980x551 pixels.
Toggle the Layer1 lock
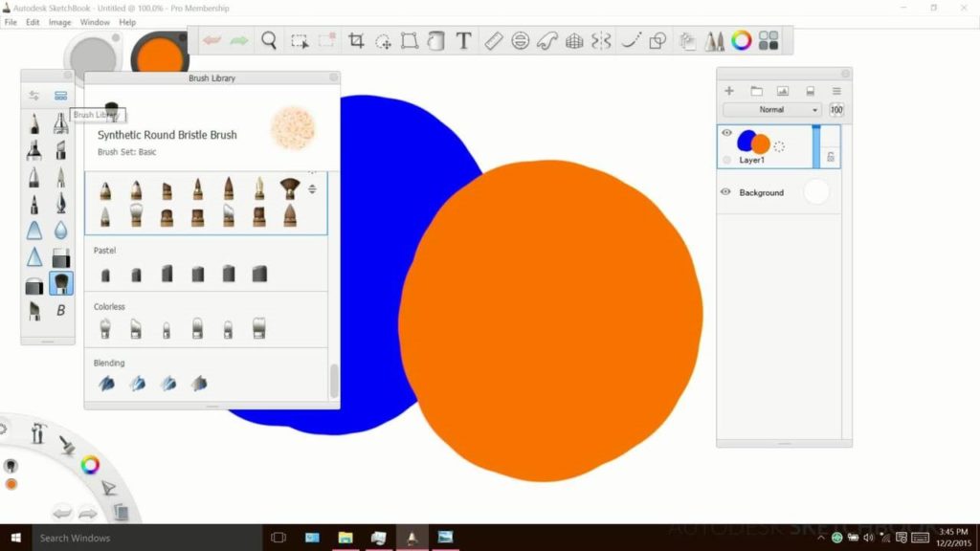[x=831, y=157]
